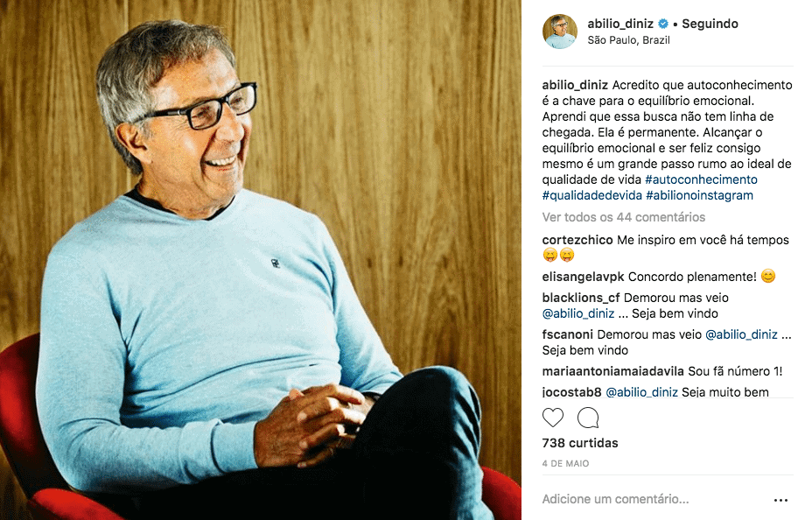The width and height of the screenshot is (812, 520).
Task: Toggle the Seguindo follow status
Action: 710,24
